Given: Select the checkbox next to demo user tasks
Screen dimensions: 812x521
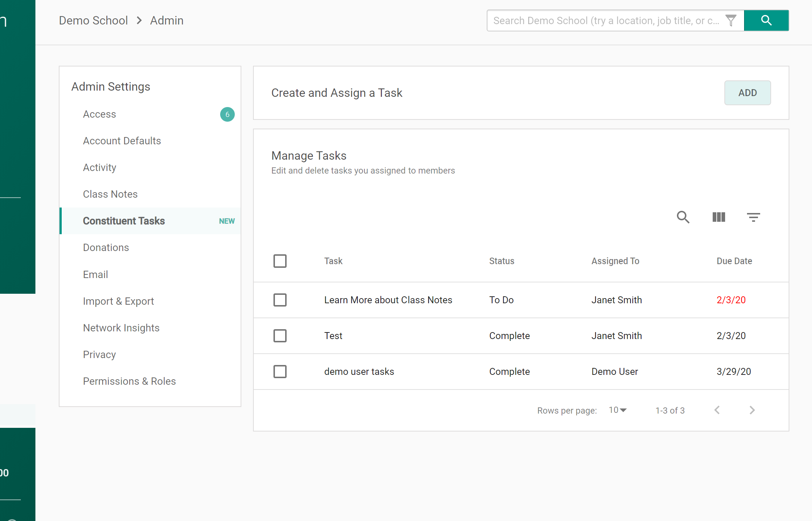Looking at the screenshot, I should (x=280, y=371).
